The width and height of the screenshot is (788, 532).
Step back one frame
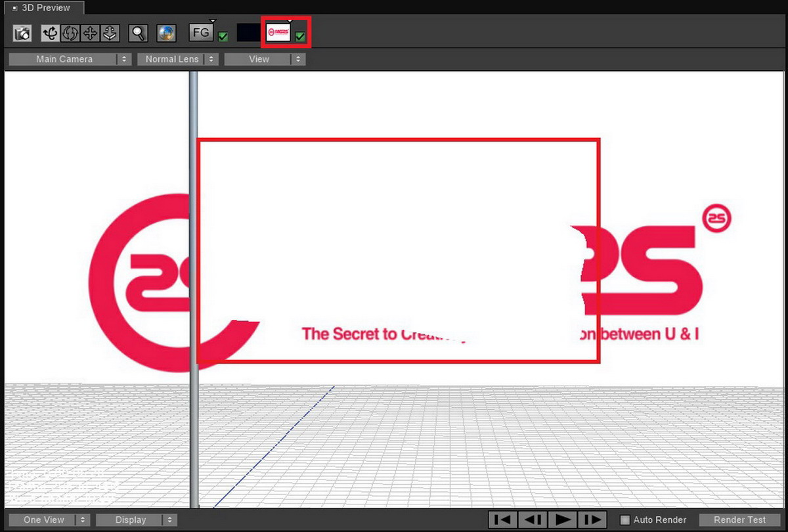[x=532, y=520]
